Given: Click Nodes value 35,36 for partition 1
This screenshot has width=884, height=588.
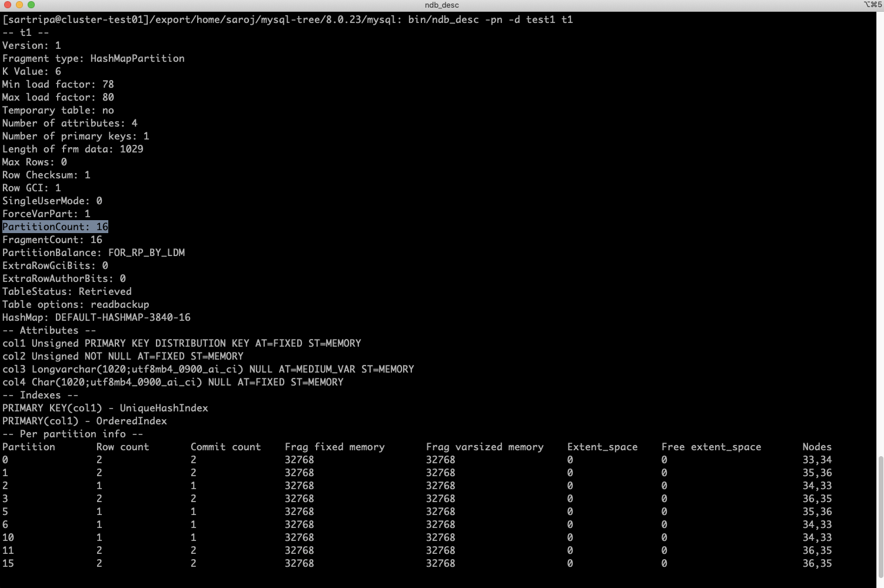Looking at the screenshot, I should (x=817, y=473).
